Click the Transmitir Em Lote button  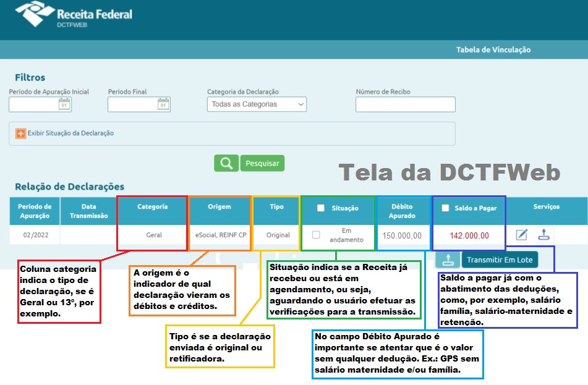tap(500, 260)
